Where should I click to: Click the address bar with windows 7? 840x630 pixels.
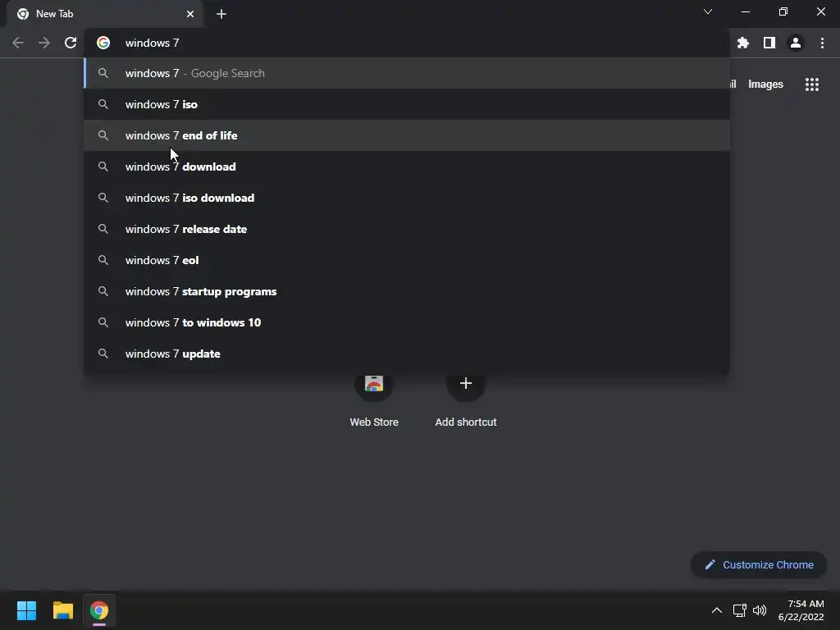coord(410,43)
